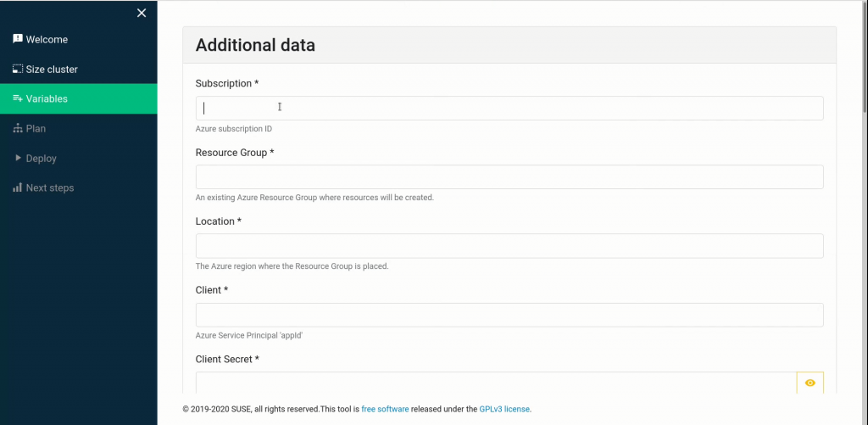This screenshot has height=425, width=868.
Task: Click the Deploy play arrow icon
Action: (x=18, y=158)
